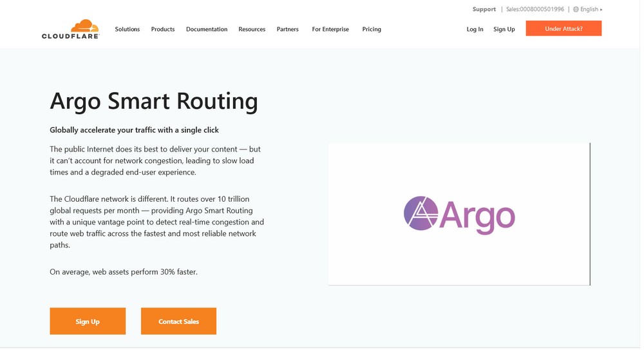Open the Resources menu
Screen dimensions: 644x350
coord(252,29)
